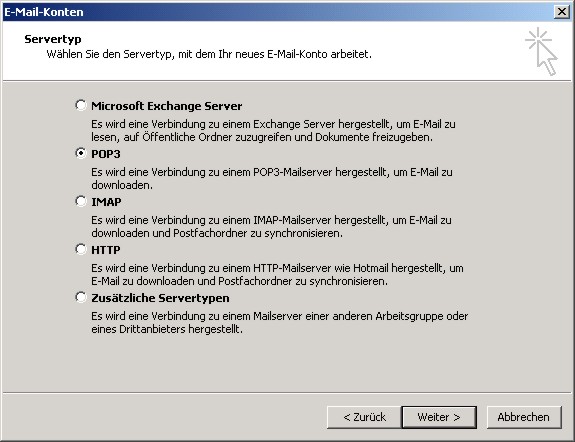Click the bold 'IMAP' label text
The height and width of the screenshot is (442, 575).
[x=106, y=202]
